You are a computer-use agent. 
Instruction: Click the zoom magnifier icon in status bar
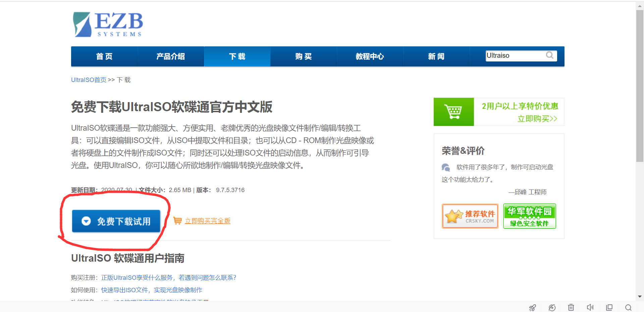tap(629, 307)
